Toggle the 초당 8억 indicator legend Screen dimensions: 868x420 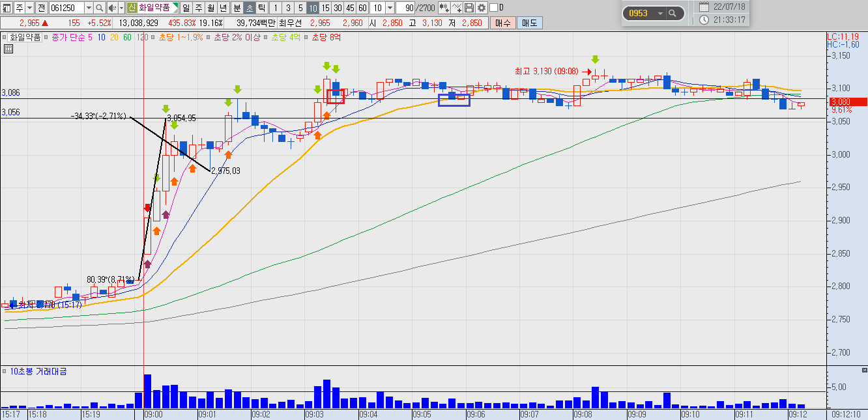[x=326, y=37]
